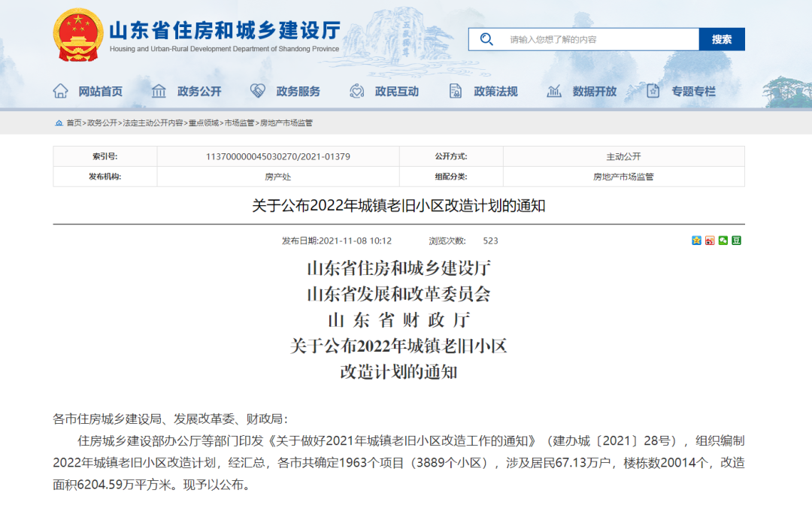Go to 房地产市场监管 breadcrumb link
Screen dimensions: 812x505
[x=286, y=123]
